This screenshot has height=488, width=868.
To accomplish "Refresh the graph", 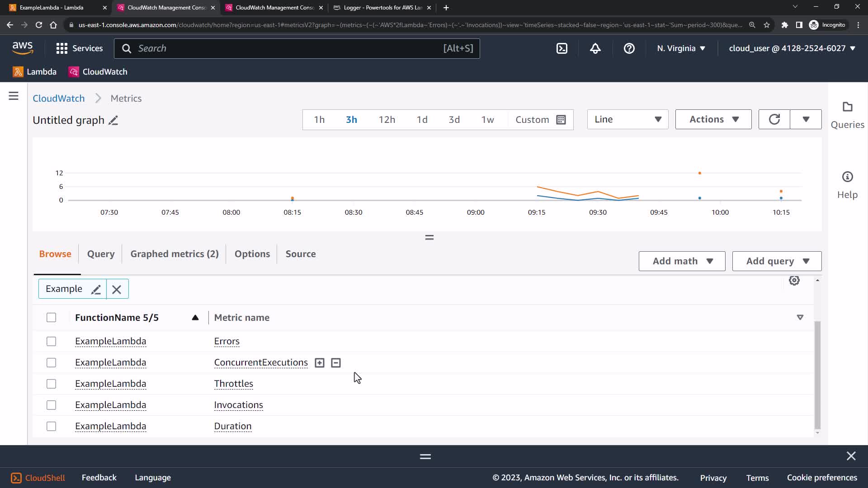I will coord(774,119).
